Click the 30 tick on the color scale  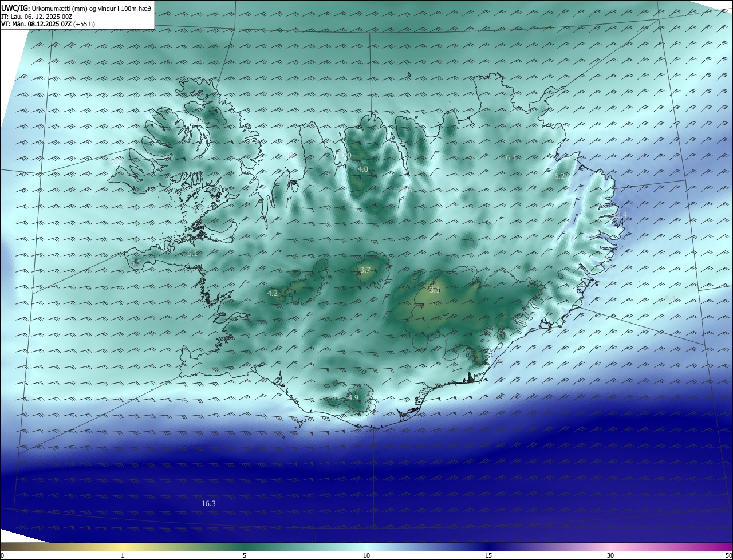pyautogui.click(x=610, y=555)
